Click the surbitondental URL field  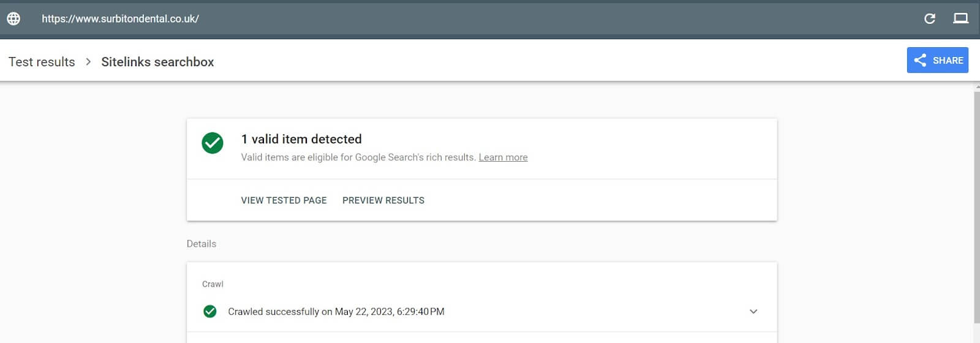(120, 18)
